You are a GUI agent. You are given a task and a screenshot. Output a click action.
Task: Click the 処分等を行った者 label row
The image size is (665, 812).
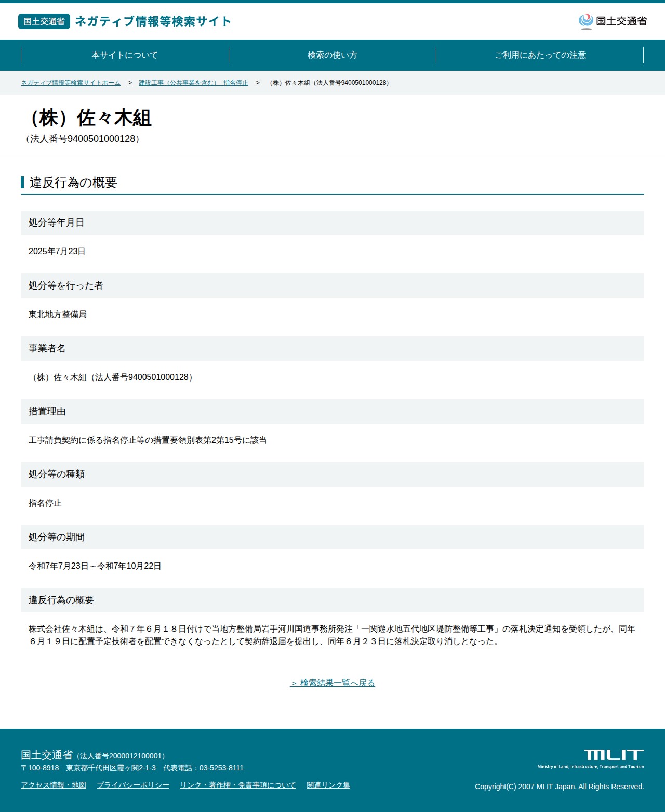click(332, 285)
